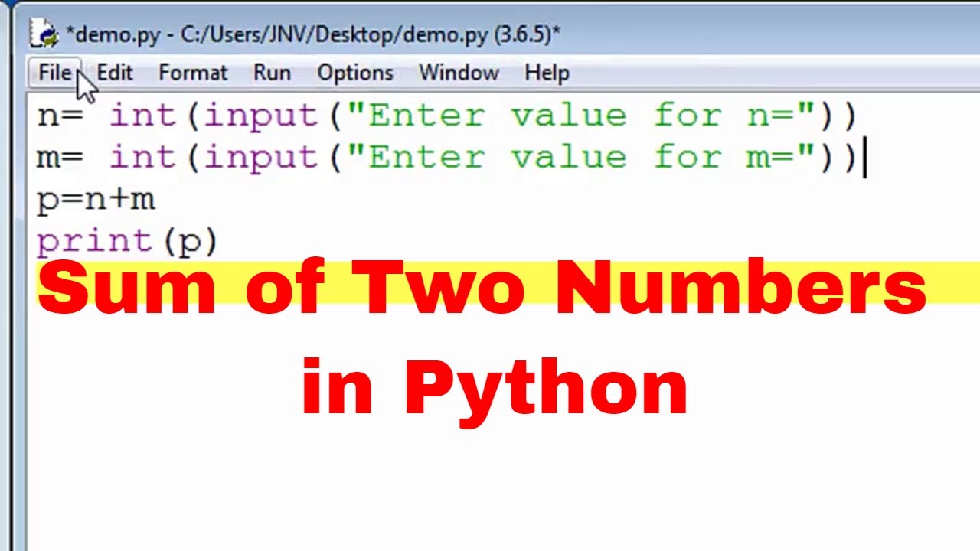Image resolution: width=980 pixels, height=551 pixels.
Task: Click the title text '*demo.py - C:/Users/JNV/Desktop/demo.py (3.6.5)*'
Action: [x=313, y=34]
